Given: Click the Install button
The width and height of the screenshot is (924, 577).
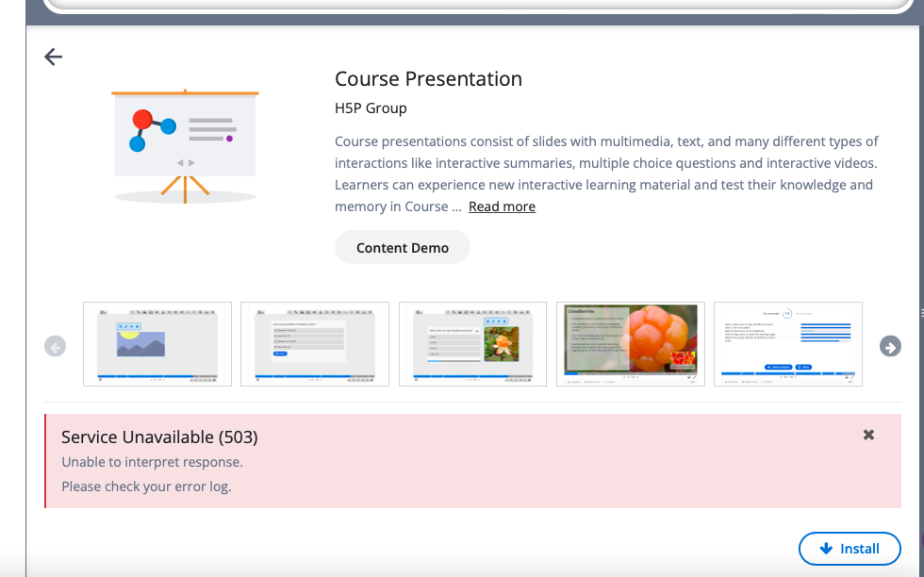Looking at the screenshot, I should 850,549.
